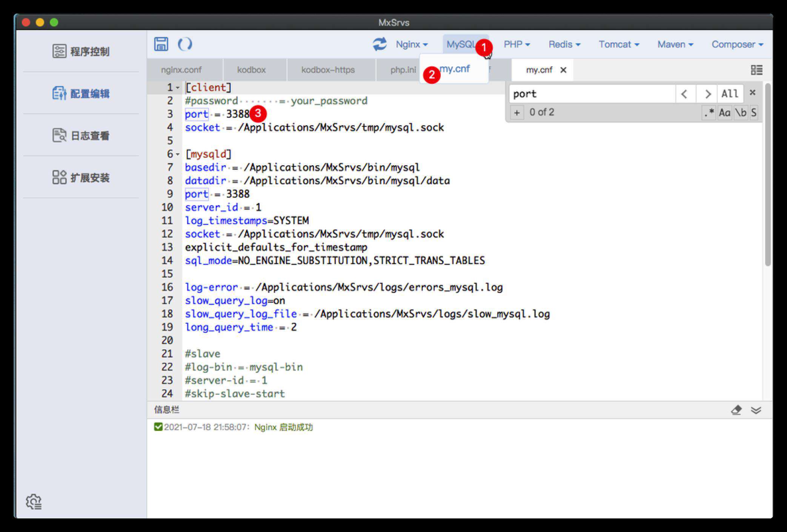Click the reload config icon
The height and width of the screenshot is (532, 787).
[x=185, y=44]
